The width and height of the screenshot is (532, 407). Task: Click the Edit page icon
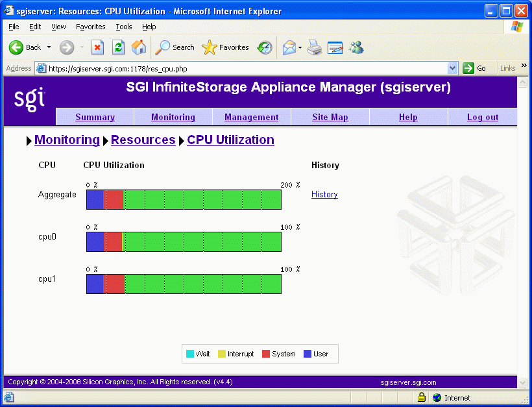point(335,48)
